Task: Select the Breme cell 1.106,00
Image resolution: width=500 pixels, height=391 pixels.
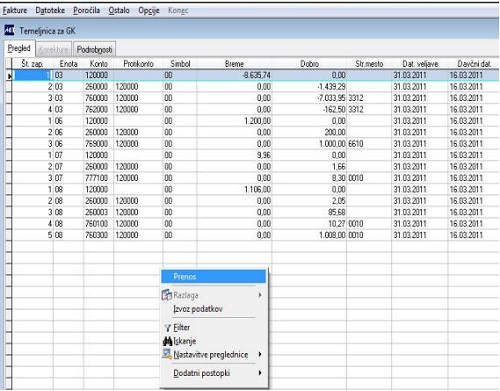Action: 234,189
